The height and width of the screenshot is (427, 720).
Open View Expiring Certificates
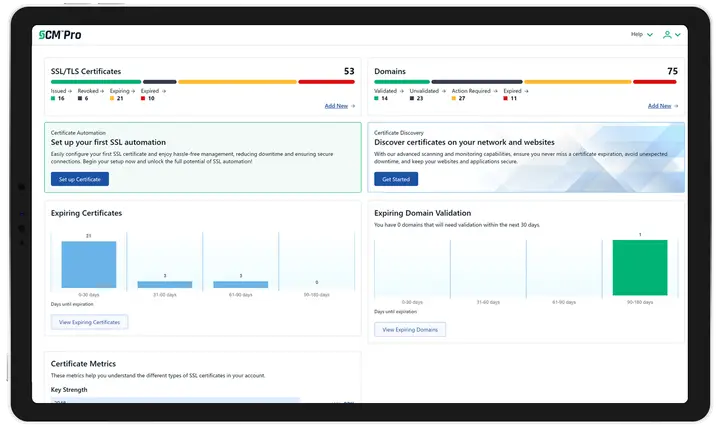[89, 322]
